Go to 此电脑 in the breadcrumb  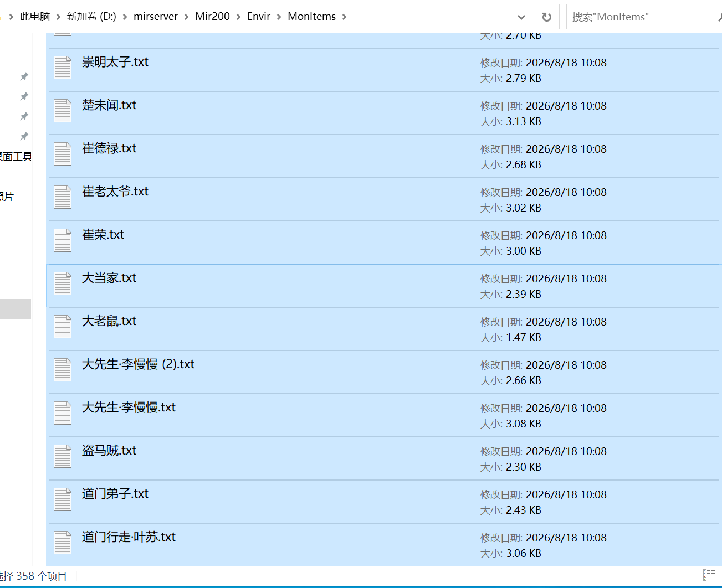(x=35, y=17)
